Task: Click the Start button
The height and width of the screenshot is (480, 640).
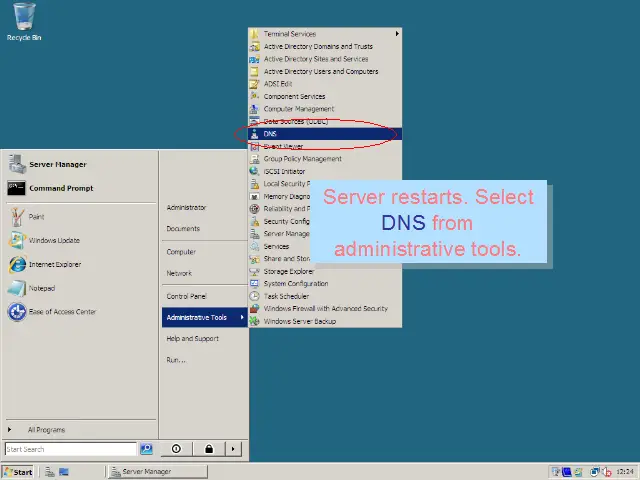Action: [17, 472]
